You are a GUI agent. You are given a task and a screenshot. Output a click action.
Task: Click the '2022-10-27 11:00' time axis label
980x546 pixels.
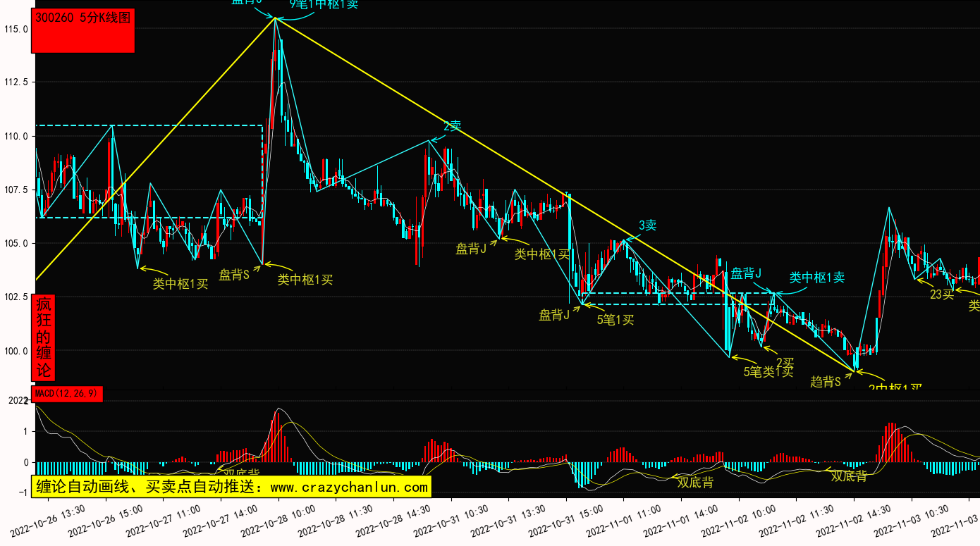pyautogui.click(x=164, y=520)
